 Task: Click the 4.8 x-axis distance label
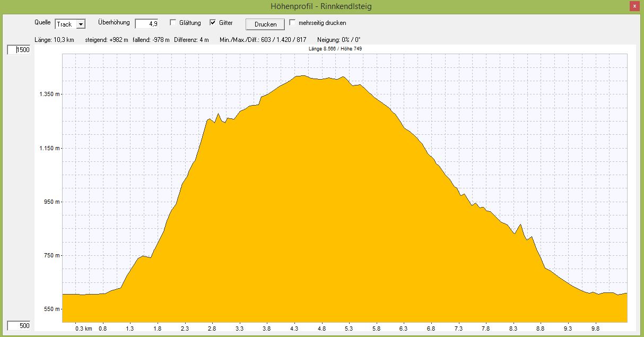coord(321,329)
